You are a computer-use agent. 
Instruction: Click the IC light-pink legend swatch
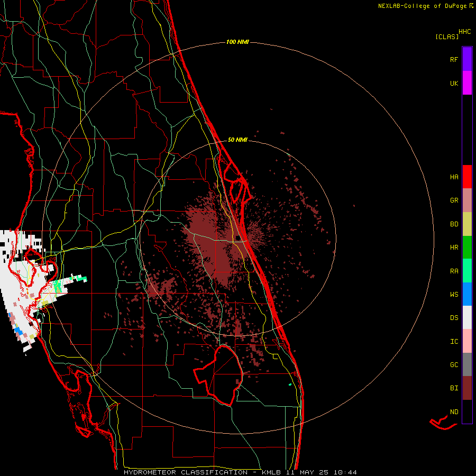[x=467, y=341]
